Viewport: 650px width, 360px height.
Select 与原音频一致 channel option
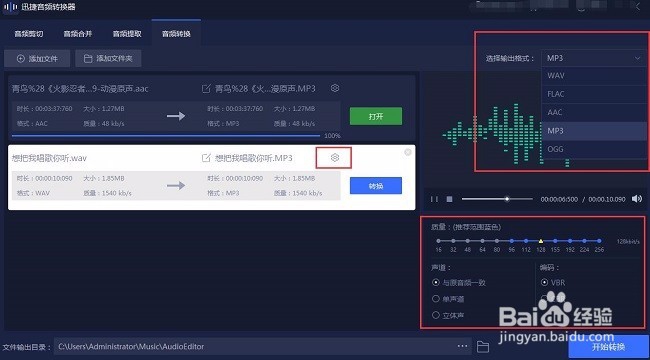459,282
